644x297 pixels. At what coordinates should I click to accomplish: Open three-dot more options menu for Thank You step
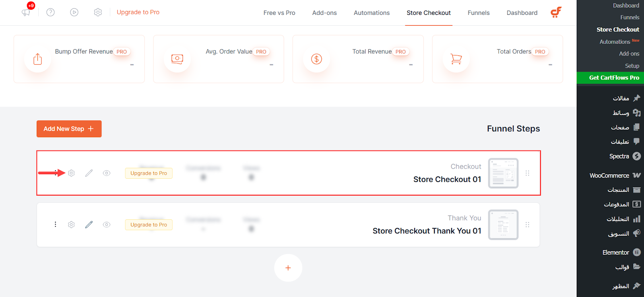(x=55, y=225)
